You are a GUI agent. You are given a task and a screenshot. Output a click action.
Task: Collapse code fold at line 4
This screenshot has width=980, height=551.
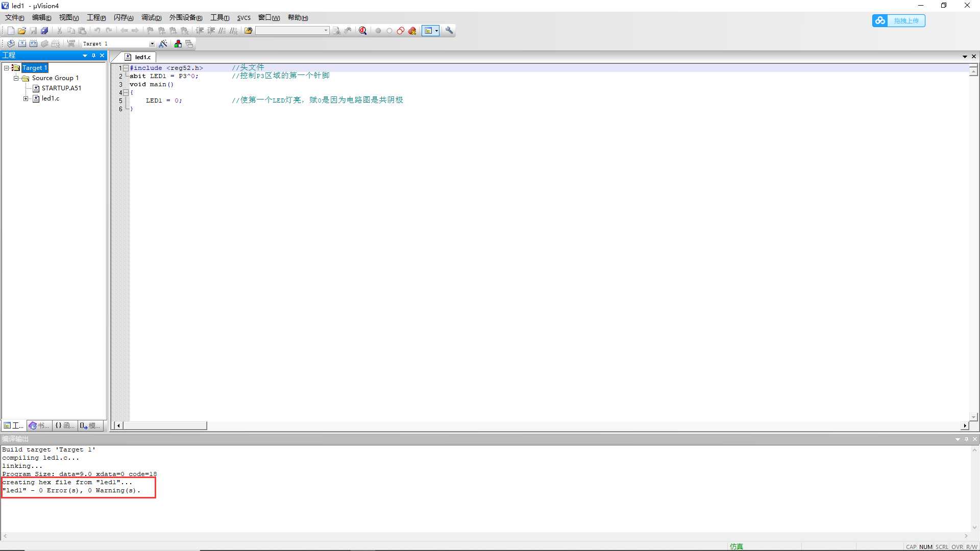[126, 92]
